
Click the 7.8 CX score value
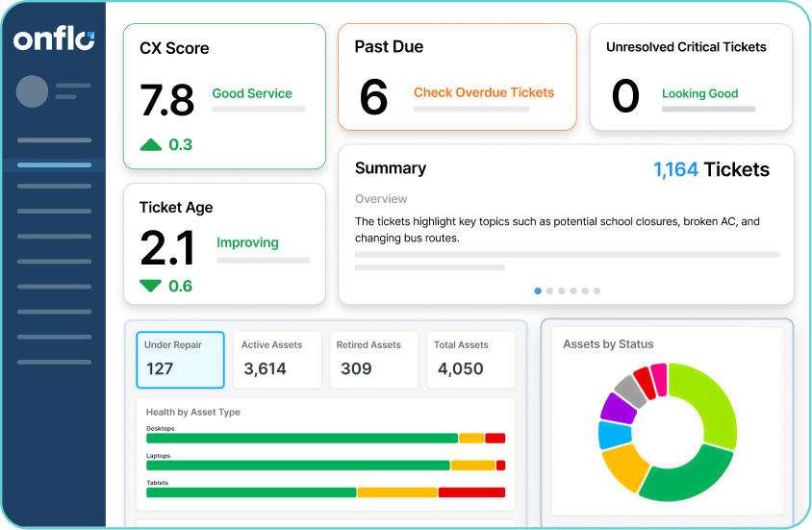(166, 100)
